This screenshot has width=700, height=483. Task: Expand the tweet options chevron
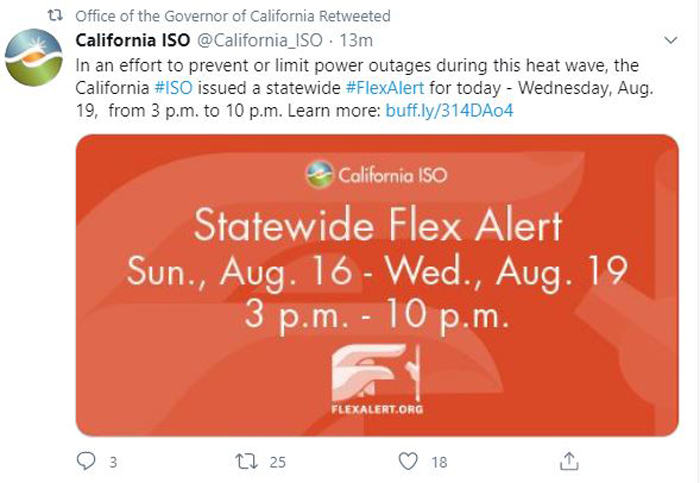point(671,40)
